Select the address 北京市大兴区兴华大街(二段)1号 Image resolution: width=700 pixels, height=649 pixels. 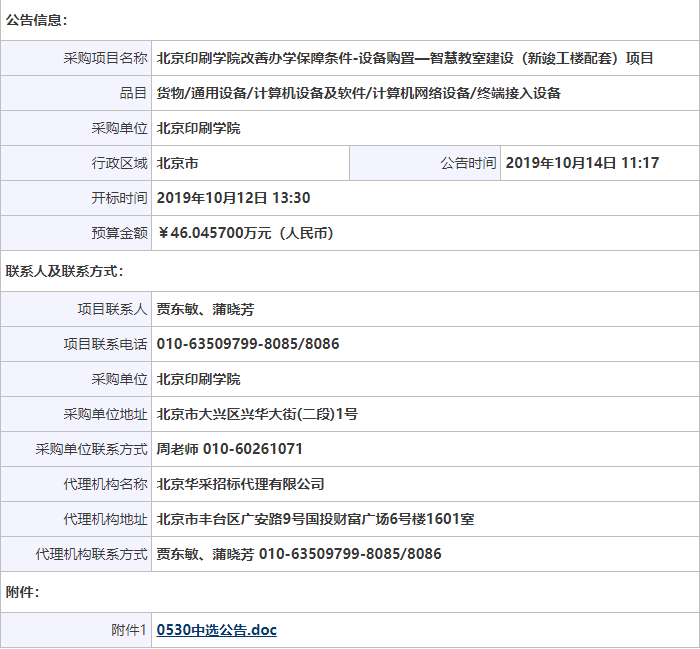pyautogui.click(x=257, y=414)
